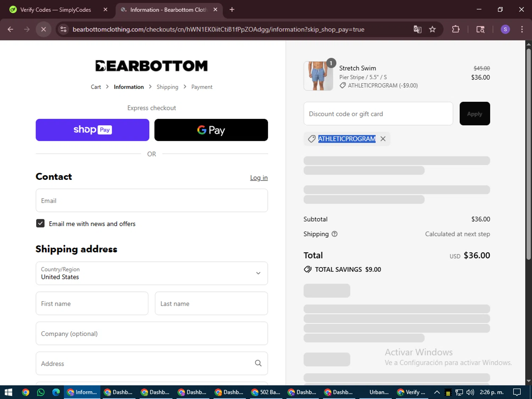
Task: Pay with Google Pay button
Action: pos(211,130)
